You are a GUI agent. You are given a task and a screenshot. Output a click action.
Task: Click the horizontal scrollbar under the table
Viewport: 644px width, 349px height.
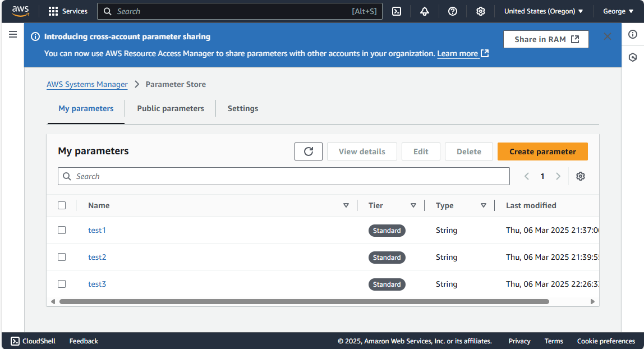[303, 301]
